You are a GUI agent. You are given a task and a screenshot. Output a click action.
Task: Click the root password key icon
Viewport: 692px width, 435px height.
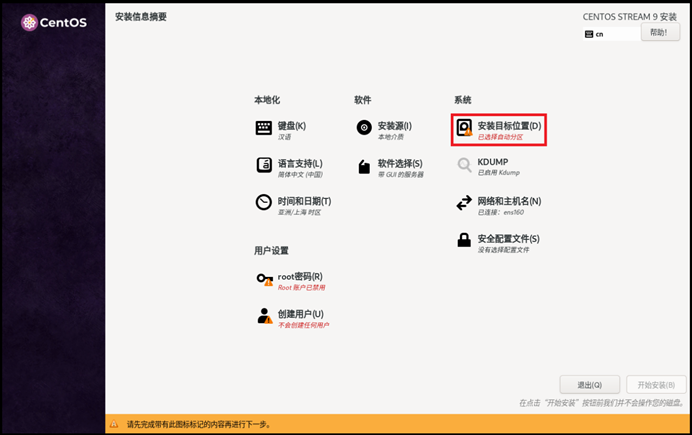[x=265, y=279]
